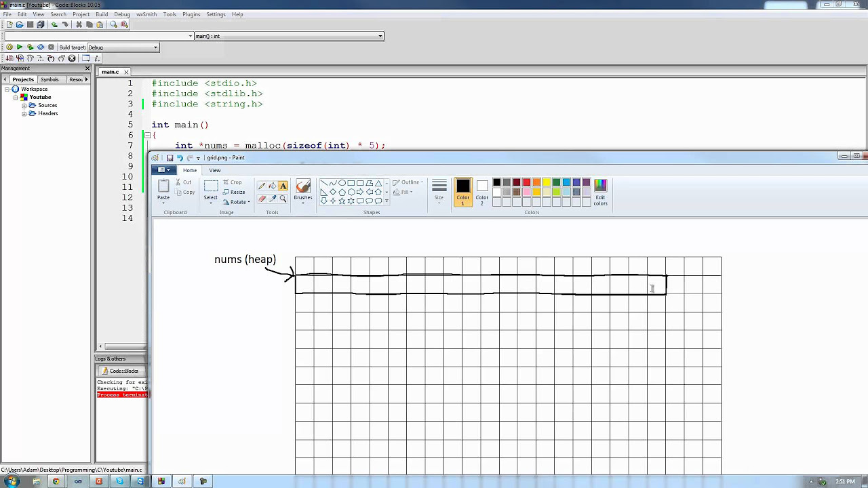Close the main.c editor tab

coord(126,72)
